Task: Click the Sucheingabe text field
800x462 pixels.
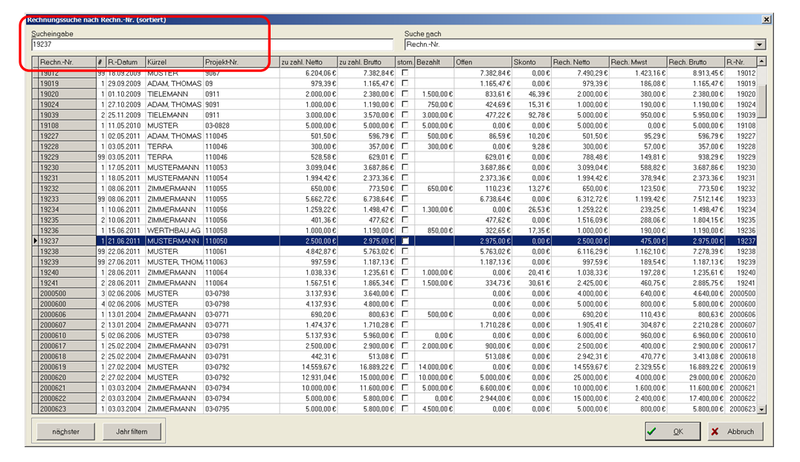Action: pyautogui.click(x=150, y=45)
